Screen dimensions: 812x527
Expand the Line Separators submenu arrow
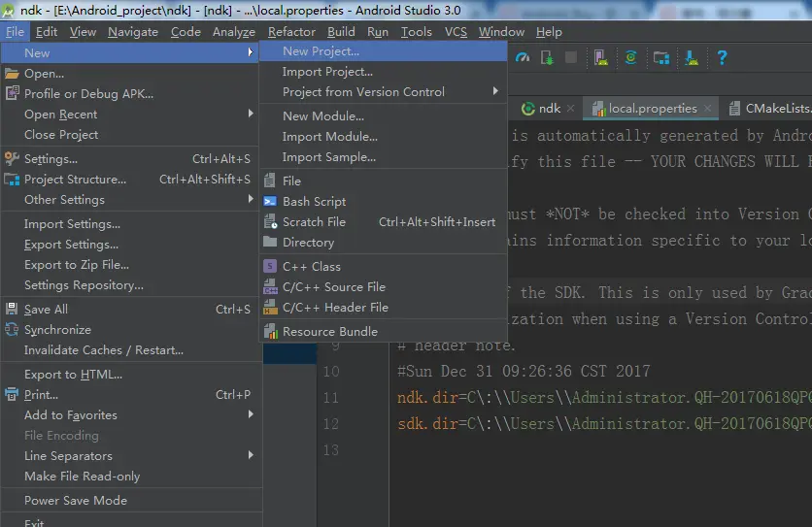pos(251,455)
